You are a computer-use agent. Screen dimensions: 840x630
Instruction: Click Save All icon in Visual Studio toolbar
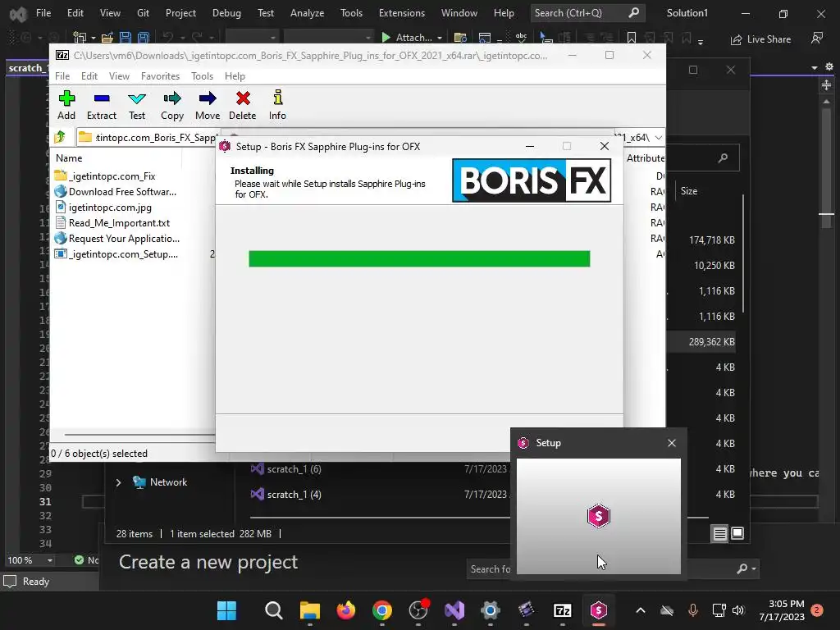point(143,38)
